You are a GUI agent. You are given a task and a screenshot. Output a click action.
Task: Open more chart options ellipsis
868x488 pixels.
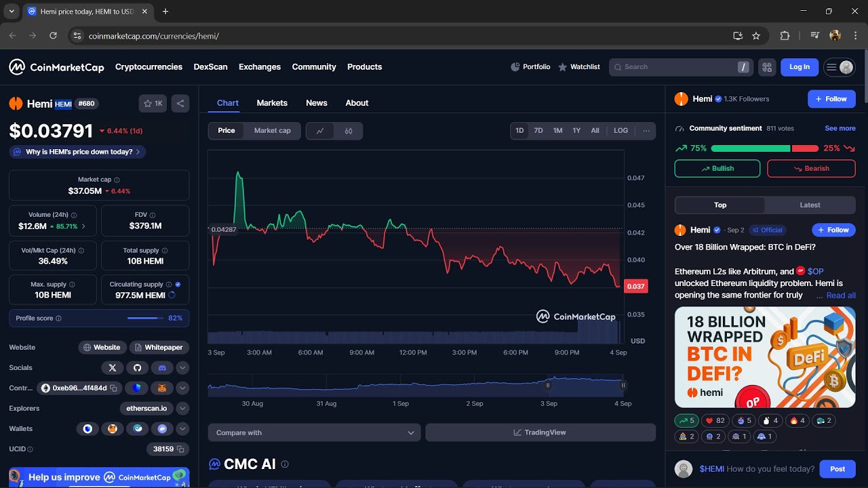(x=646, y=131)
